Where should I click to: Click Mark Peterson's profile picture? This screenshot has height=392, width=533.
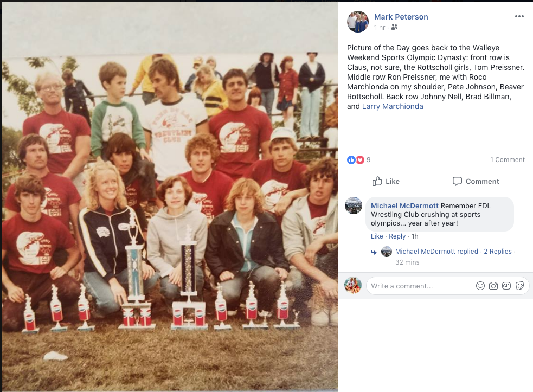[358, 22]
